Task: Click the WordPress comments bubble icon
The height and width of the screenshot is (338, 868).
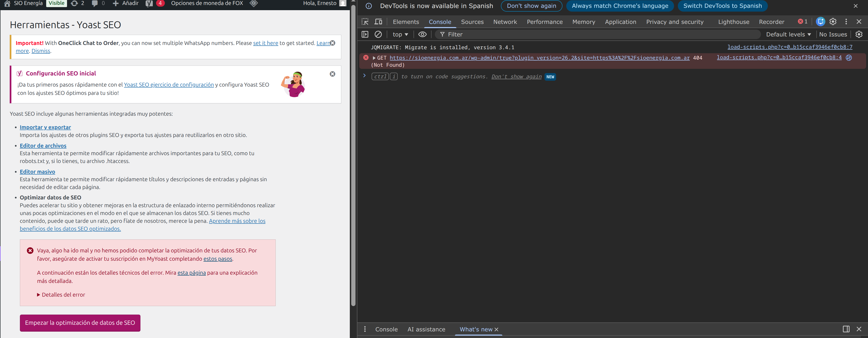Action: (95, 3)
